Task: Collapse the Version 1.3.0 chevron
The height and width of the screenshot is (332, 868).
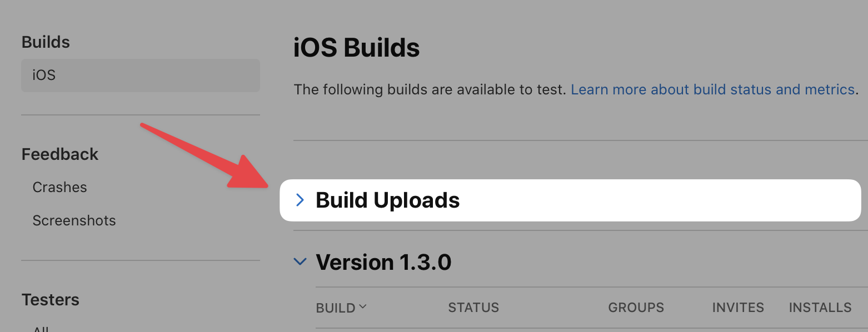Action: pos(300,261)
